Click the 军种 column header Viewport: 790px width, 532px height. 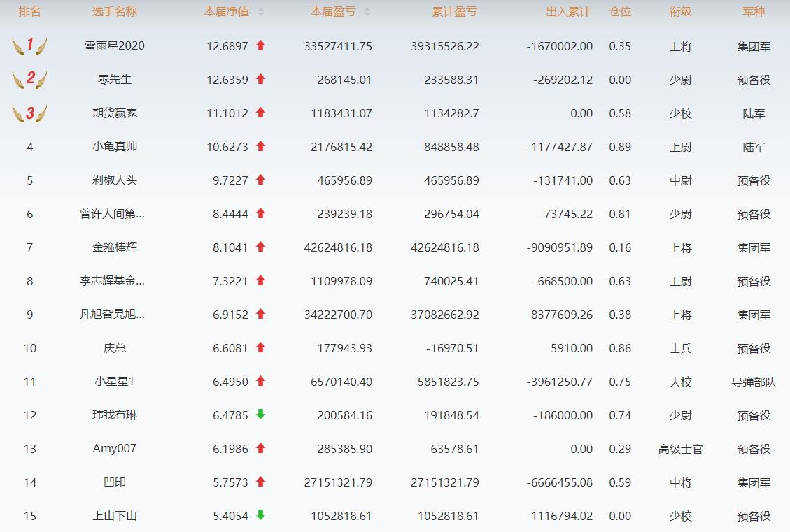754,12
